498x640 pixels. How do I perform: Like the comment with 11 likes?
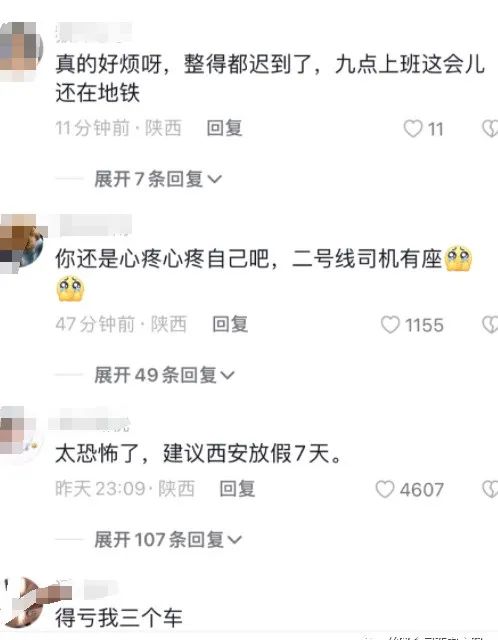pos(413,129)
